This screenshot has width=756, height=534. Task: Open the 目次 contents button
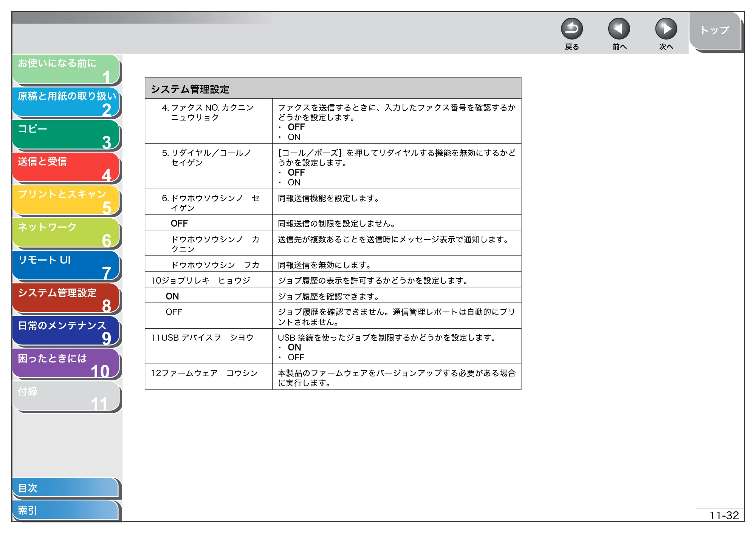65,488
